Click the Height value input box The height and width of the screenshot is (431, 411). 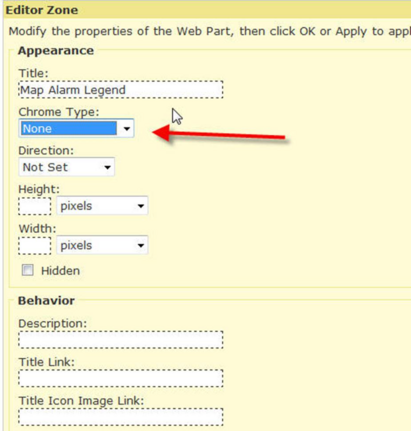[35, 206]
